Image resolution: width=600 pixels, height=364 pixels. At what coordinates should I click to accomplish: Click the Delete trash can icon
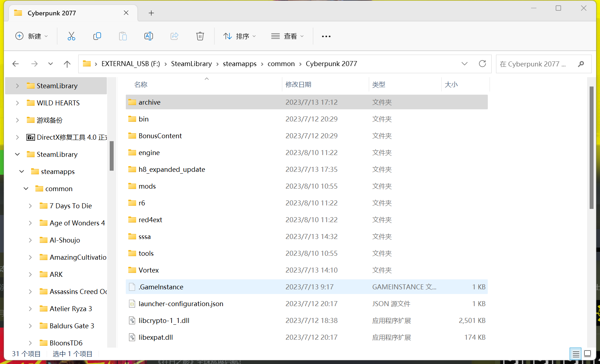point(200,36)
